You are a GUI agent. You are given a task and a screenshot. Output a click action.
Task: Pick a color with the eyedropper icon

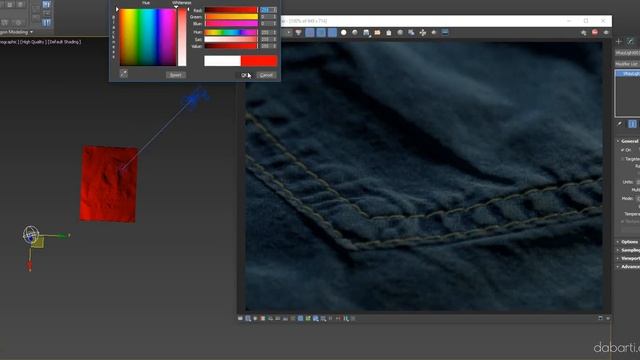pos(124,73)
